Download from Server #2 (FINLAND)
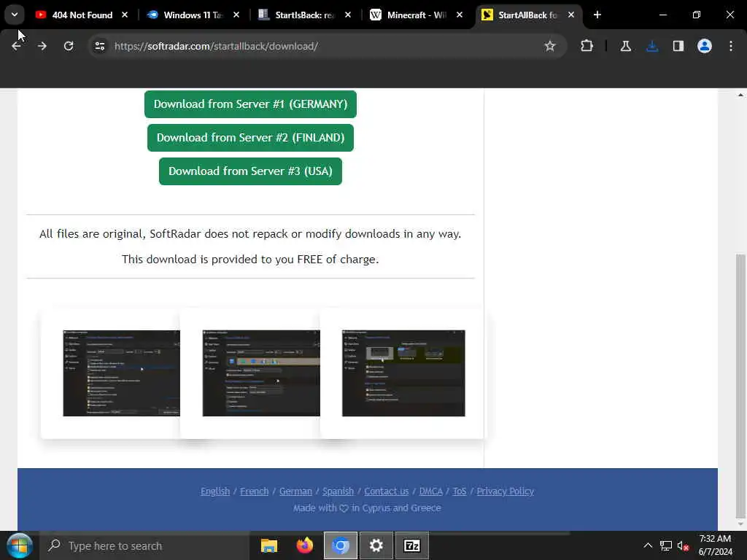The height and width of the screenshot is (560, 747). [251, 138]
